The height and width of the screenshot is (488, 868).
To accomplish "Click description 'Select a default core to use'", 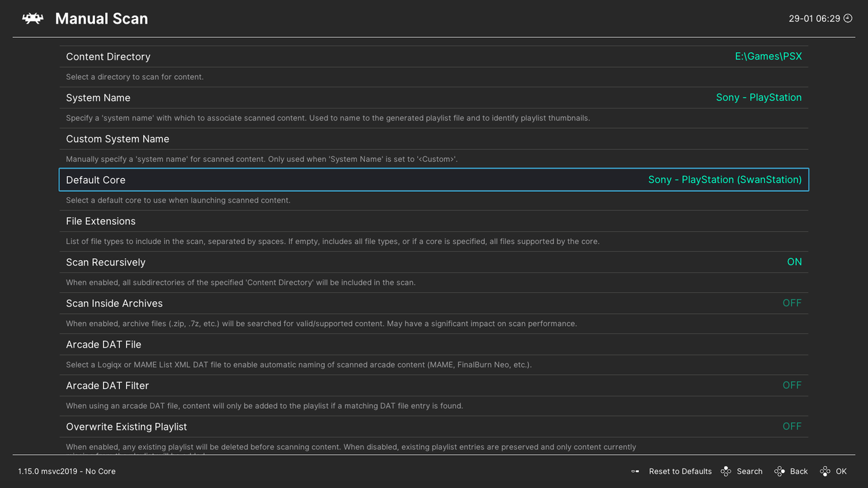I will pyautogui.click(x=178, y=200).
